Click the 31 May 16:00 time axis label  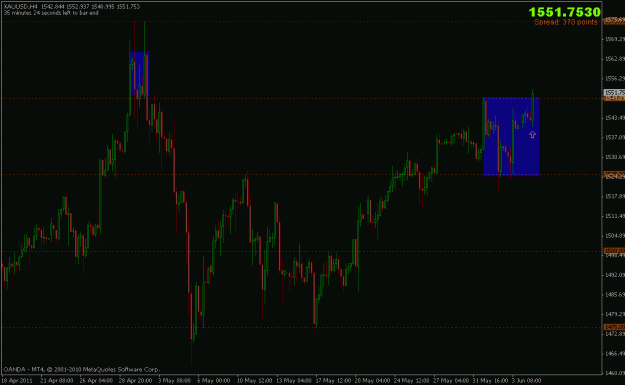click(x=491, y=381)
